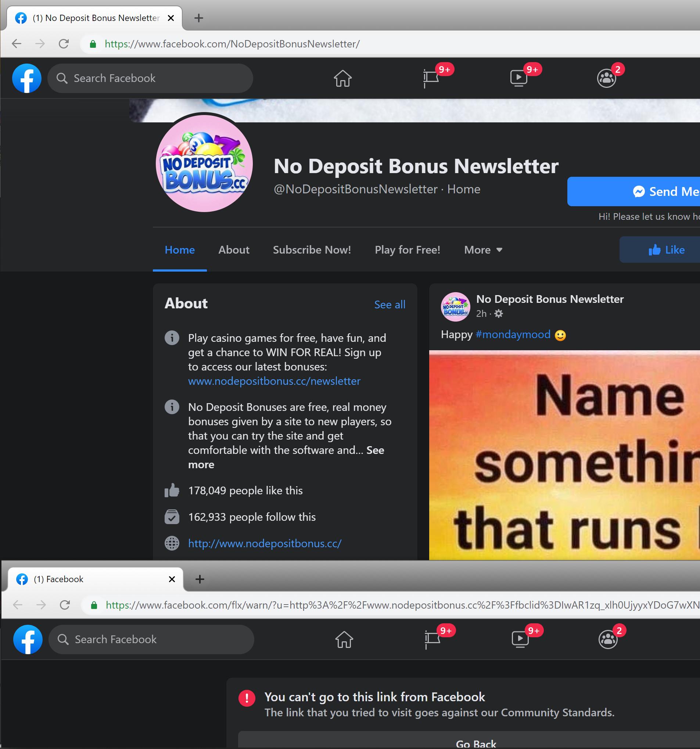The height and width of the screenshot is (749, 700).
Task: Click See all in About section
Action: 390,304
